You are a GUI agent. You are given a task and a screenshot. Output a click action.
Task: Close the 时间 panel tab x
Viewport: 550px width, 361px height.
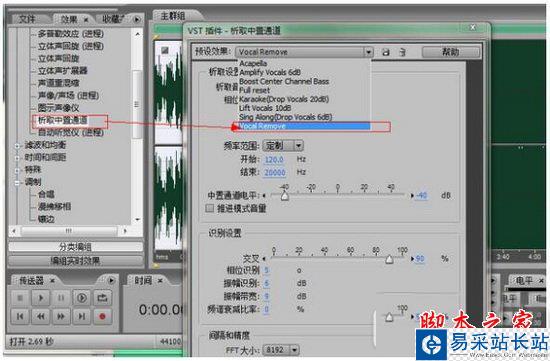(160, 281)
